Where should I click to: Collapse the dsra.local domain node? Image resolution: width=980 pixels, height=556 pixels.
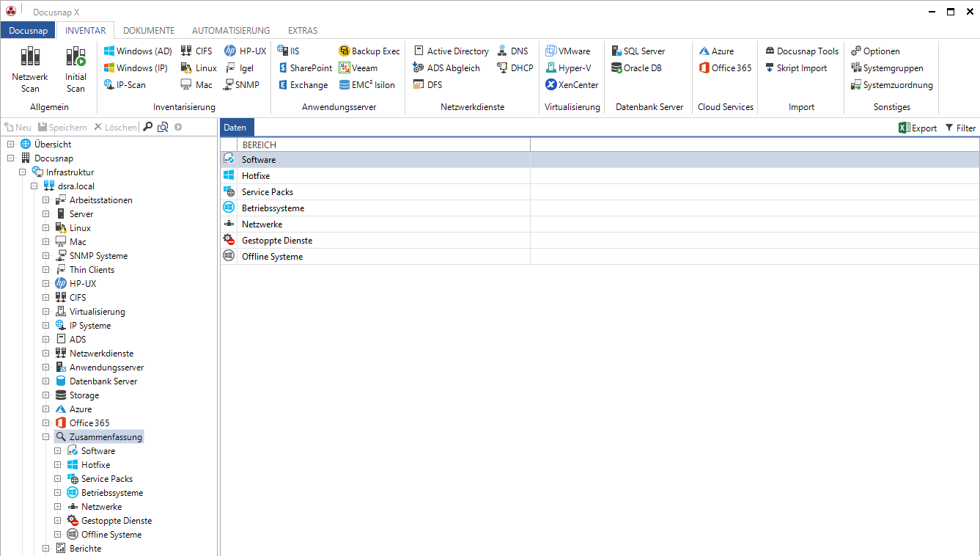34,186
